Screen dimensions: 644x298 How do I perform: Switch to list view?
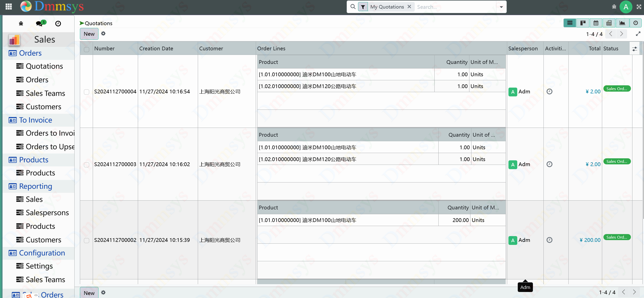pos(570,23)
